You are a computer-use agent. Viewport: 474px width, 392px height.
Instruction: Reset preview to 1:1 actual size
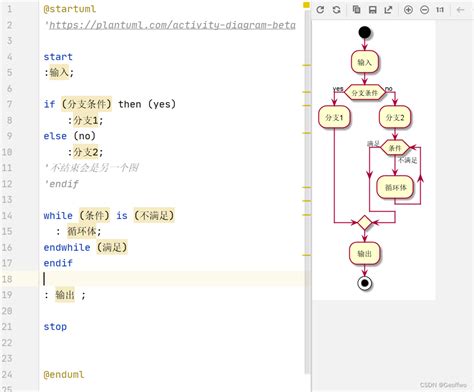pos(440,10)
